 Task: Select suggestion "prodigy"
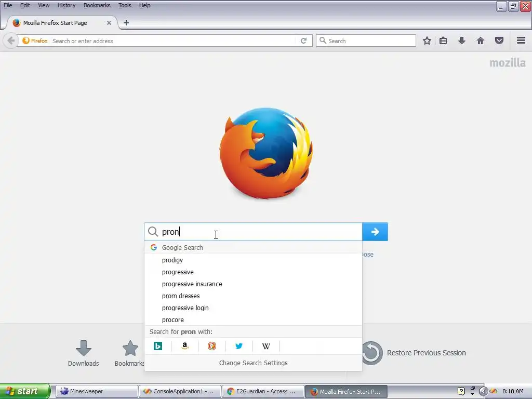[x=253, y=260]
